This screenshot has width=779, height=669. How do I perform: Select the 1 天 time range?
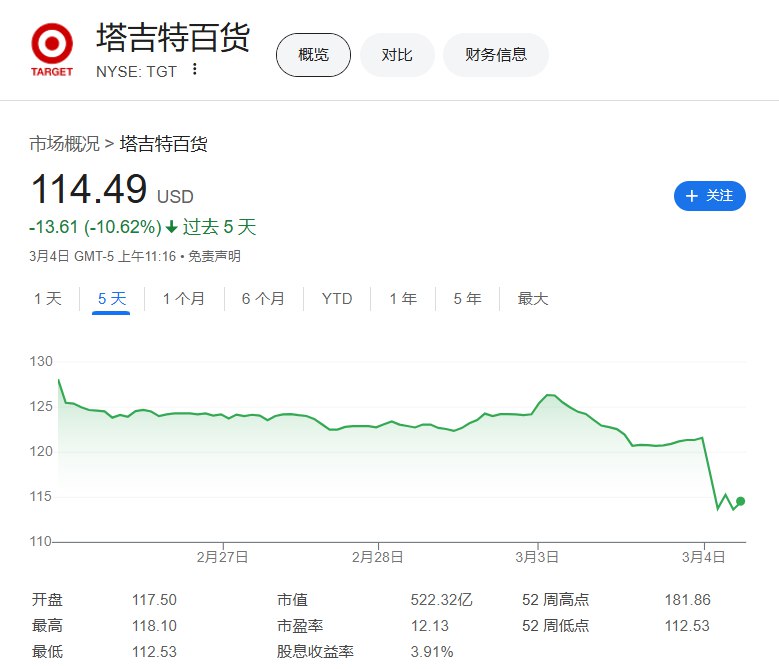pos(48,298)
